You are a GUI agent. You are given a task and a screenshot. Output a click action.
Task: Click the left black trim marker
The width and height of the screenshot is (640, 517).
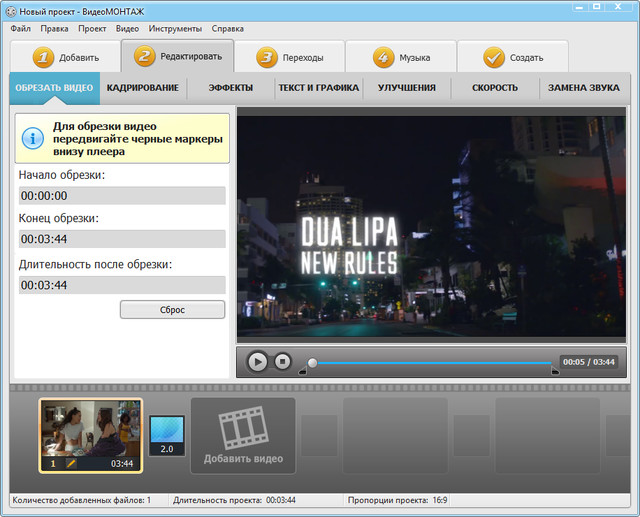(303, 372)
